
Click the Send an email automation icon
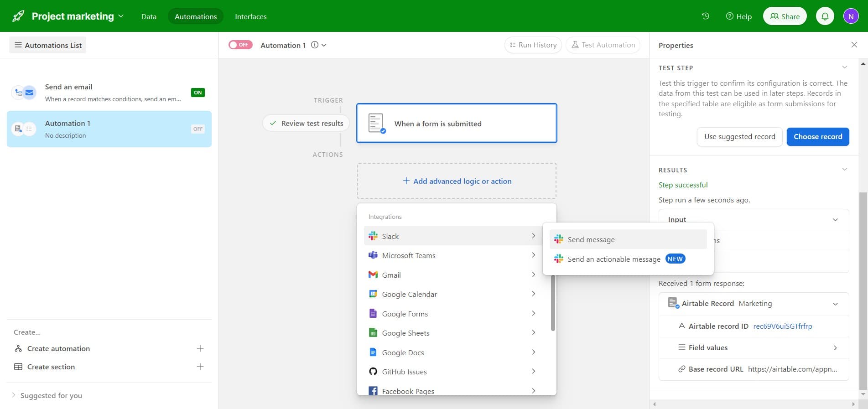click(x=24, y=93)
